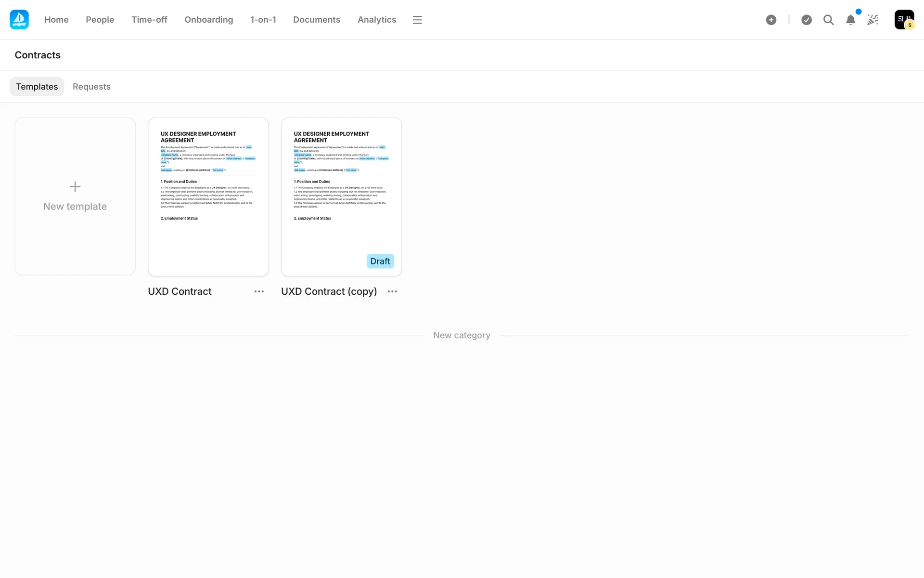Click the plus quick-add icon in header
Screen dimensions: 924x578
click(771, 20)
